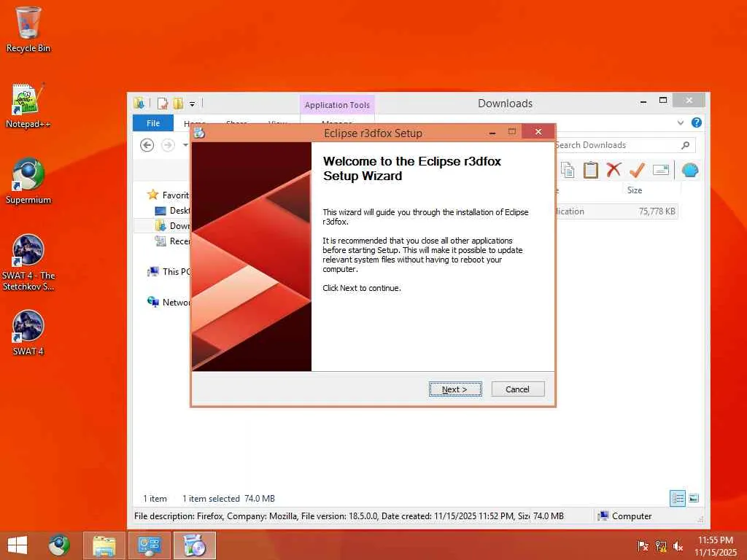747x560 pixels.
Task: Click the Paste clipboard toolbar icon
Action: tap(591, 170)
